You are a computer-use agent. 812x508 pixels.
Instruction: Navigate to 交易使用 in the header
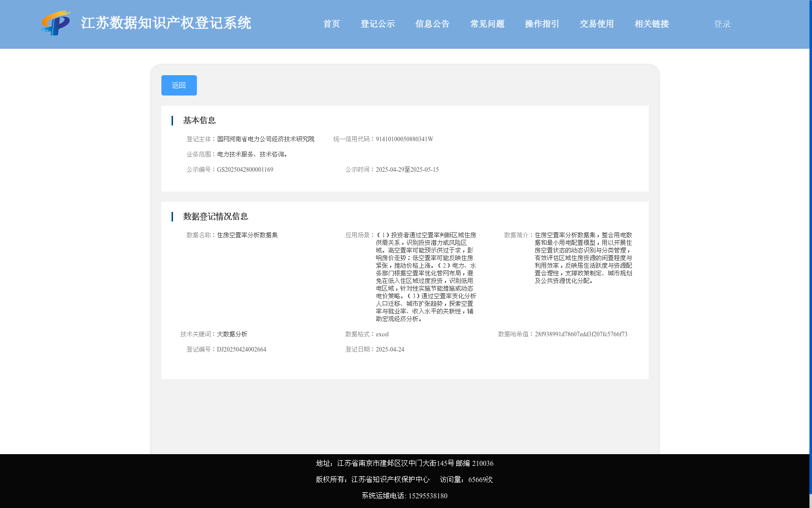click(597, 24)
